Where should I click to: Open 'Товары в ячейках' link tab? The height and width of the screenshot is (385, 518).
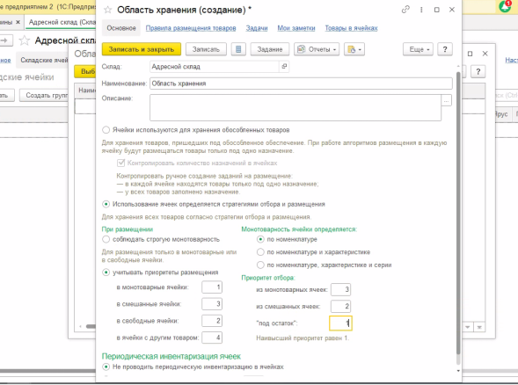point(351,28)
